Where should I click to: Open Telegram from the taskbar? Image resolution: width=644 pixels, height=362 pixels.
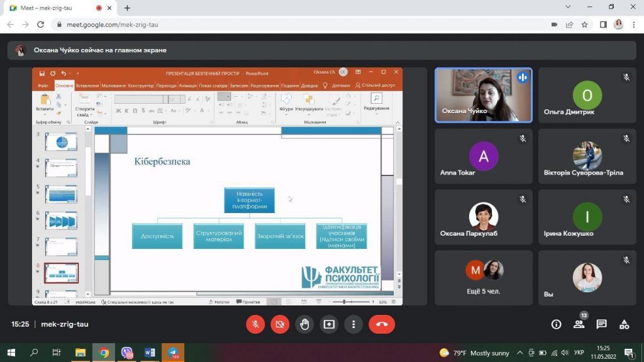pos(173,353)
